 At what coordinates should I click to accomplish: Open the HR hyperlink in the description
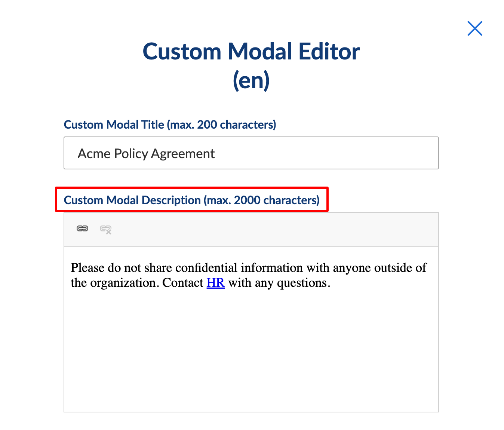216,283
